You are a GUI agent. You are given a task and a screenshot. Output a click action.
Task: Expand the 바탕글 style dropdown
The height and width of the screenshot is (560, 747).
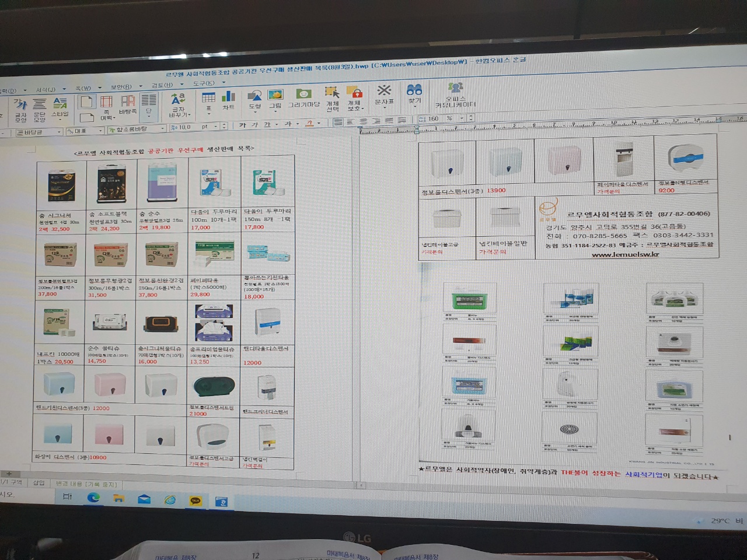(59, 132)
